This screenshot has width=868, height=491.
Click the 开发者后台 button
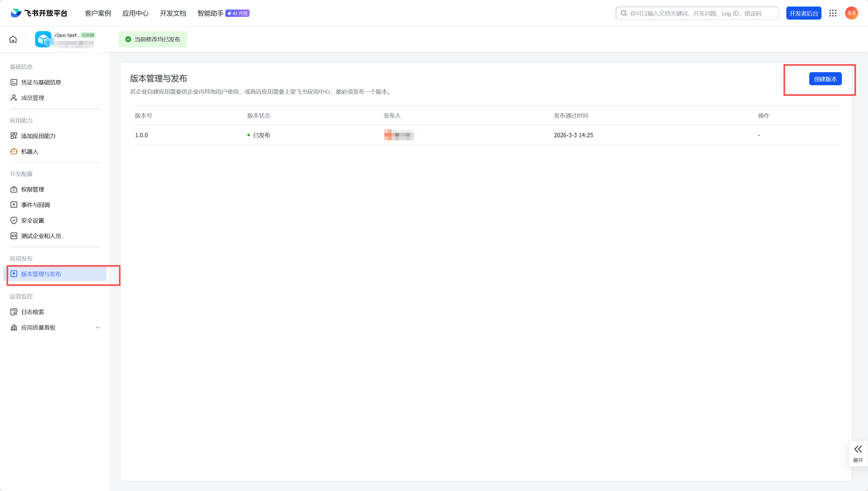point(803,13)
